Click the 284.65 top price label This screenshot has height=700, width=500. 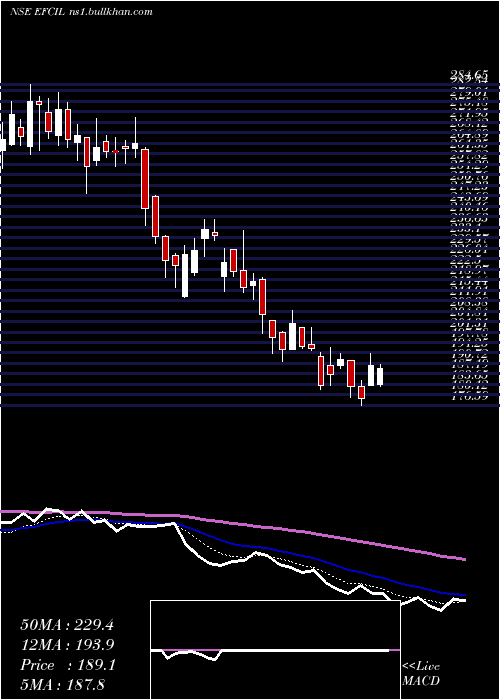[x=468, y=76]
